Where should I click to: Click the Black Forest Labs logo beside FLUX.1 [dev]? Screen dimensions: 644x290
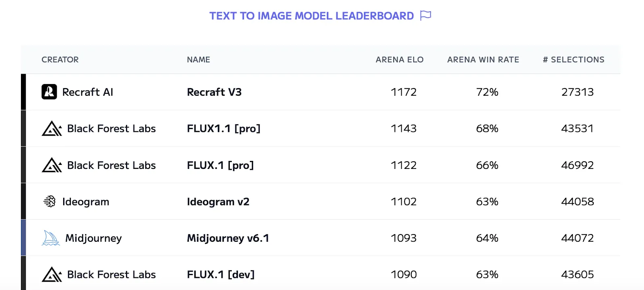[52, 274]
